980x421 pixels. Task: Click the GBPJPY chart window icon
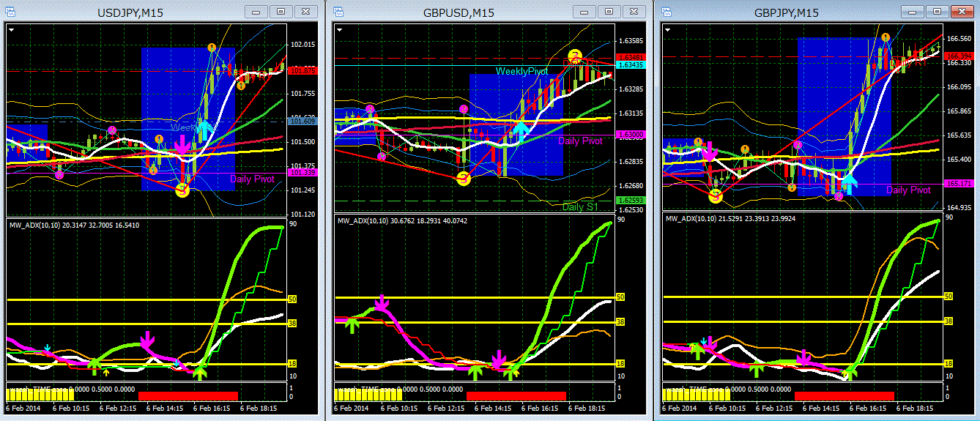click(x=668, y=12)
